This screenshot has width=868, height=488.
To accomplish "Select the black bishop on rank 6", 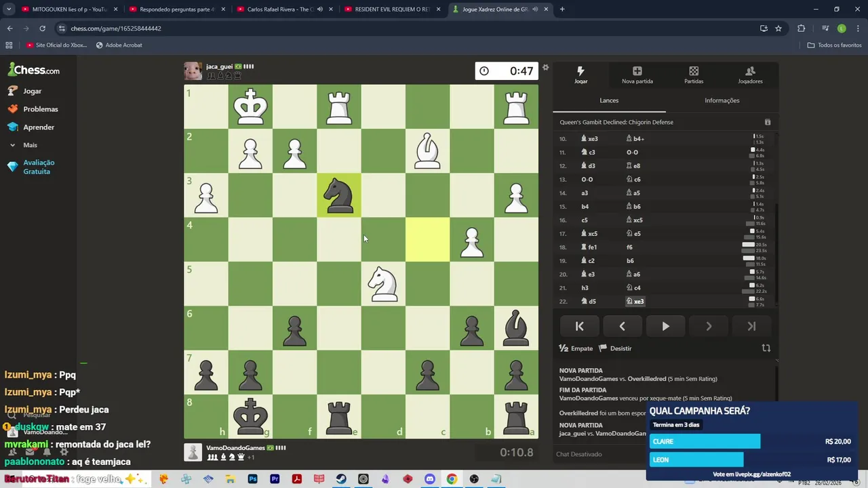I will [x=516, y=328].
